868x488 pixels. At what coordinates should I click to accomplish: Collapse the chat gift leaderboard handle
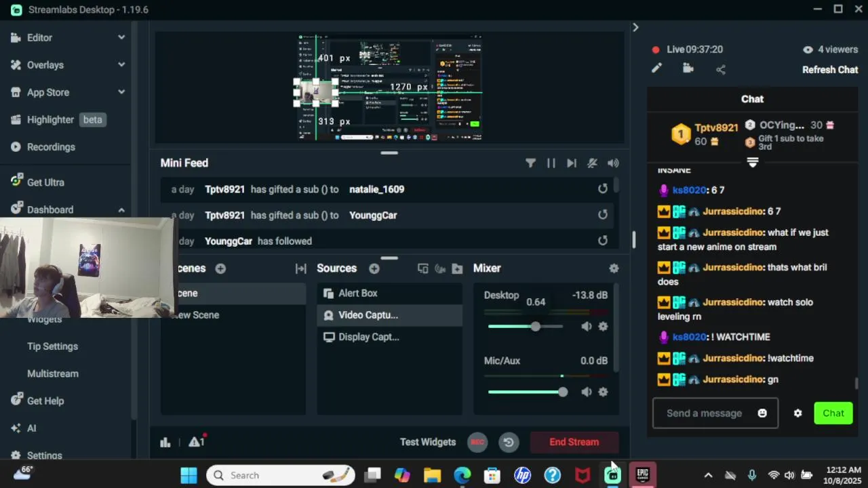click(x=753, y=163)
